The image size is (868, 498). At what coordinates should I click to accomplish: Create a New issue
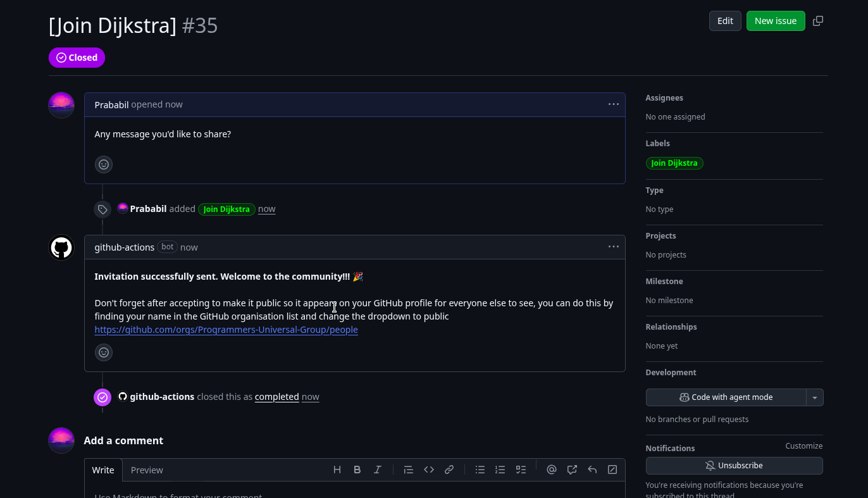pos(776,20)
